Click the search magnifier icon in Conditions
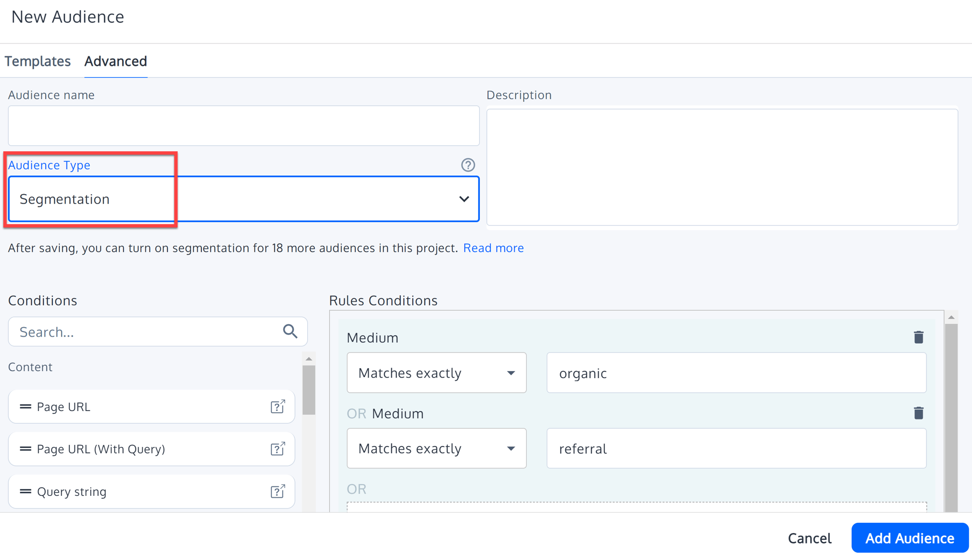Screen dimensions: 972x560 [290, 332]
